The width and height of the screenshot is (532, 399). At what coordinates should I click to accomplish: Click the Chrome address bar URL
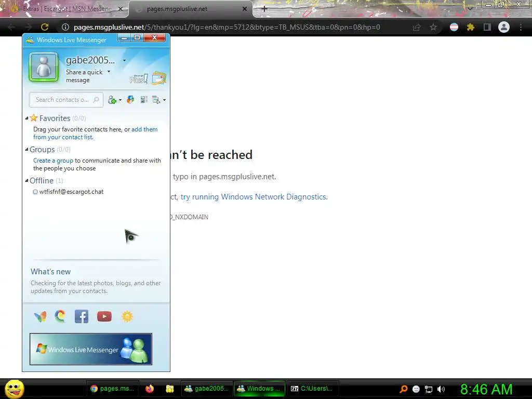[227, 27]
